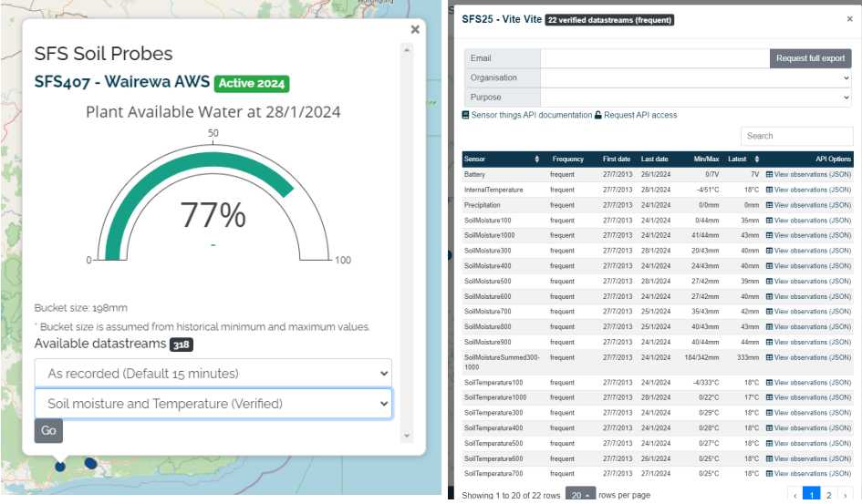Screen dimensions: 862x504
Task: Click the unlock icon beside Request API access
Action: 598,116
